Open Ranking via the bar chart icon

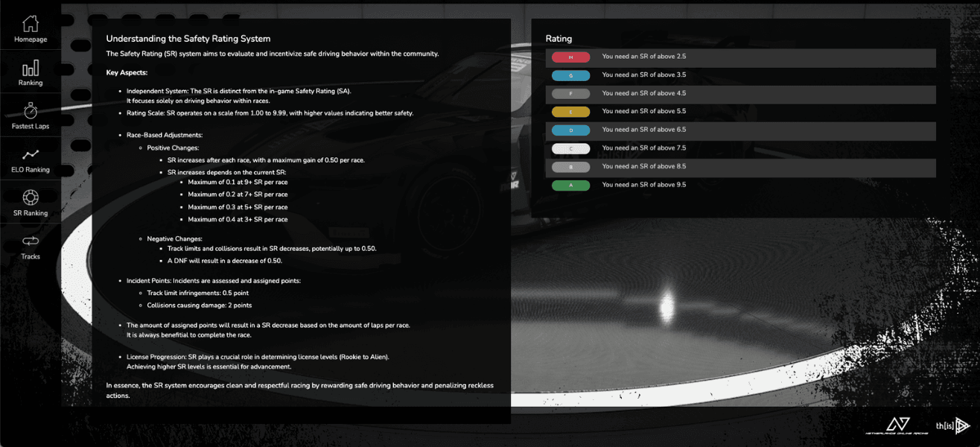[x=31, y=69]
